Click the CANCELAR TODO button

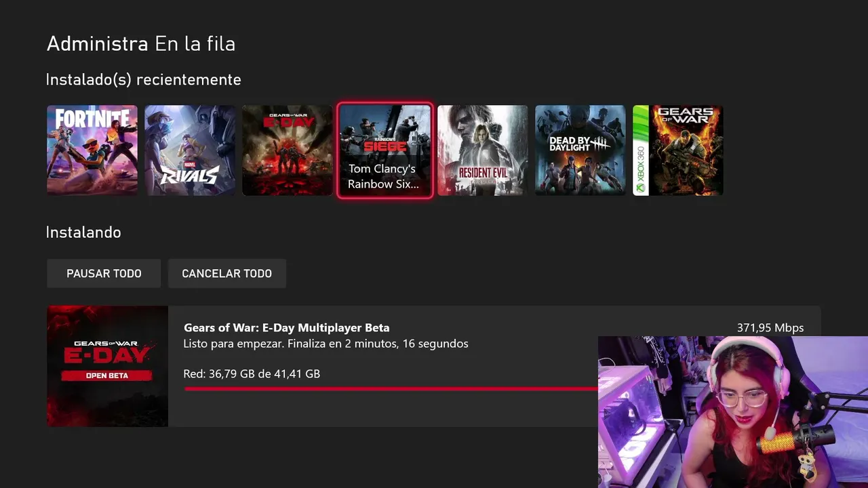pyautogui.click(x=227, y=273)
